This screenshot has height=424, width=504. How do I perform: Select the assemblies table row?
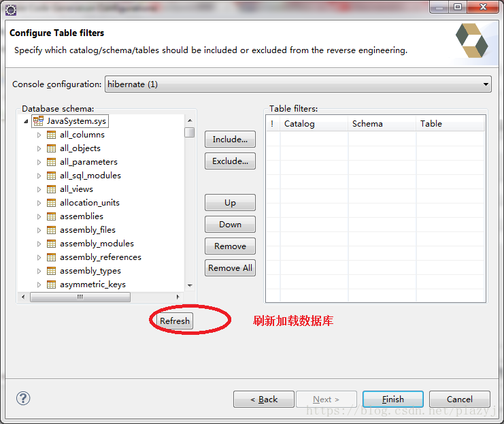click(82, 216)
